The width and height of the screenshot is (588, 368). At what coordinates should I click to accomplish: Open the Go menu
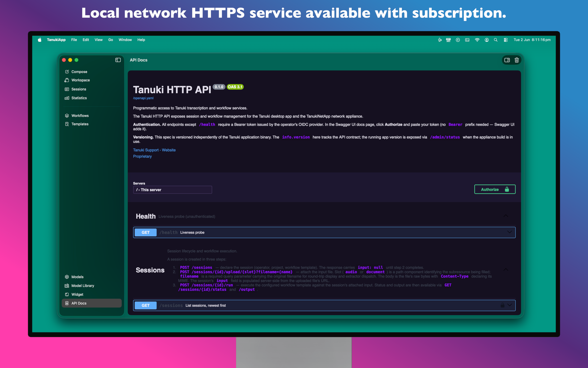[110, 40]
